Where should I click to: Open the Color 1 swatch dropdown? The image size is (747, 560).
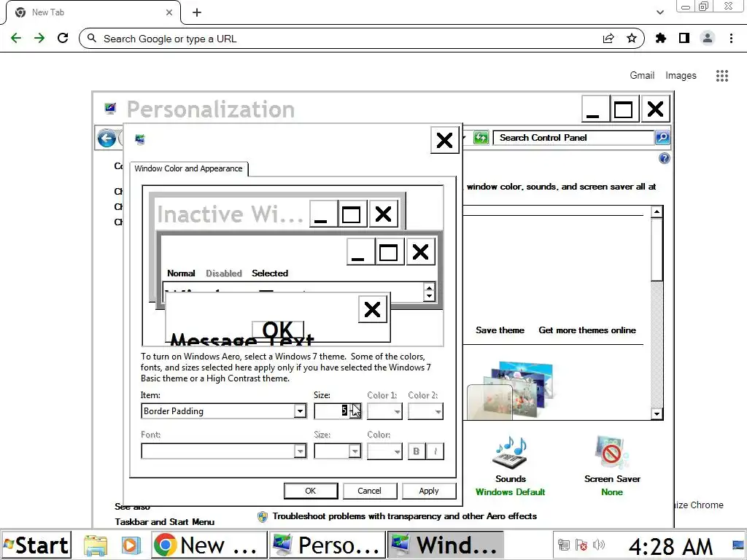tap(384, 411)
